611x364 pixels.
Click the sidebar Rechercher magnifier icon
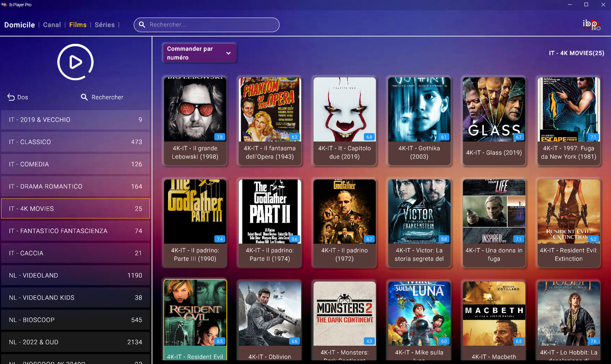coord(84,97)
